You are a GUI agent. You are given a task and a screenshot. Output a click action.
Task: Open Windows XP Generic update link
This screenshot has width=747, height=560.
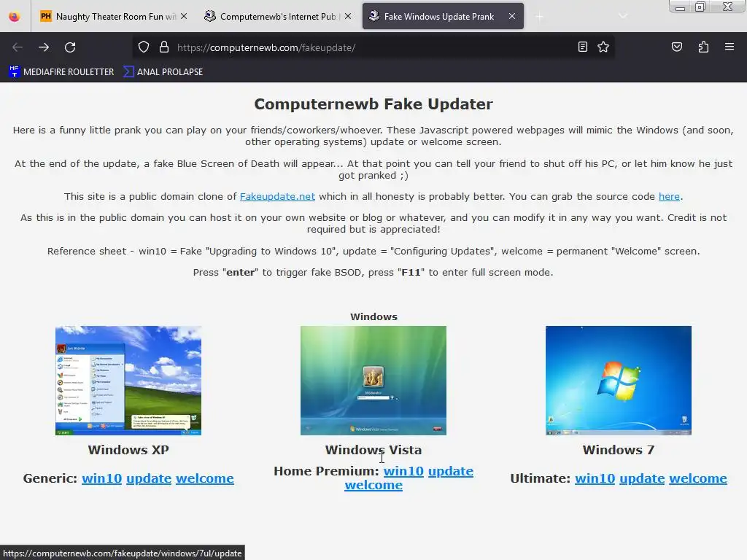point(149,478)
